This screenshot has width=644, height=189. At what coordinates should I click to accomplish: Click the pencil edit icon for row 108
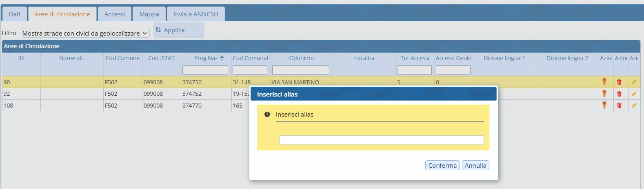[634, 106]
